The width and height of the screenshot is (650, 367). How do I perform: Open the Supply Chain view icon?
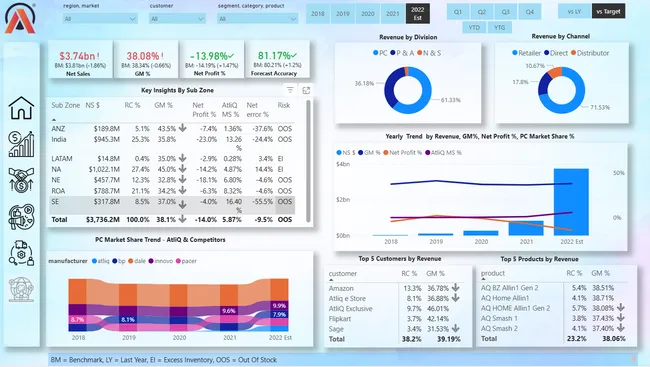point(21,253)
